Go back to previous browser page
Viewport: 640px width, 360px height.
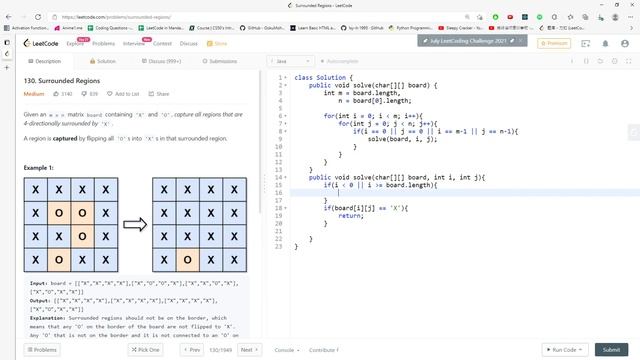tap(9, 17)
